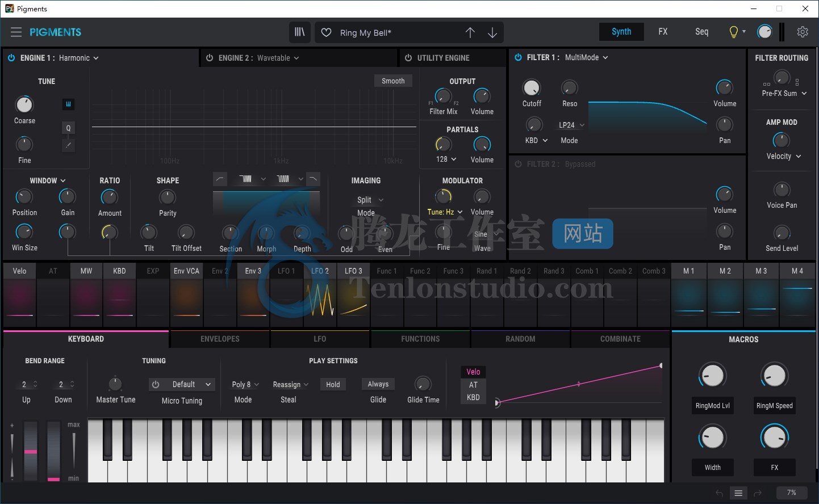This screenshot has width=819, height=504.
Task: Open the 128 partials count dropdown
Action: pyautogui.click(x=446, y=159)
